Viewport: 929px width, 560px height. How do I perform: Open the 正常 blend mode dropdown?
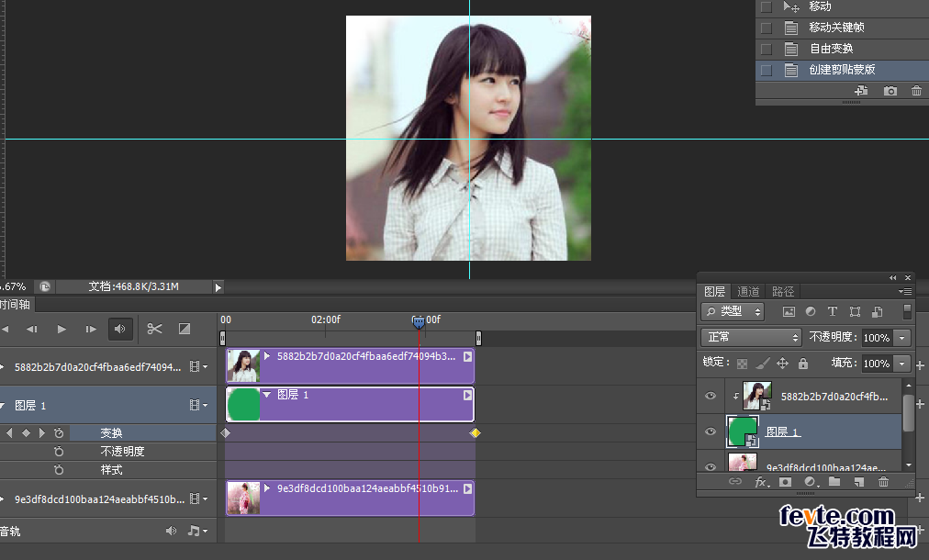click(x=751, y=337)
